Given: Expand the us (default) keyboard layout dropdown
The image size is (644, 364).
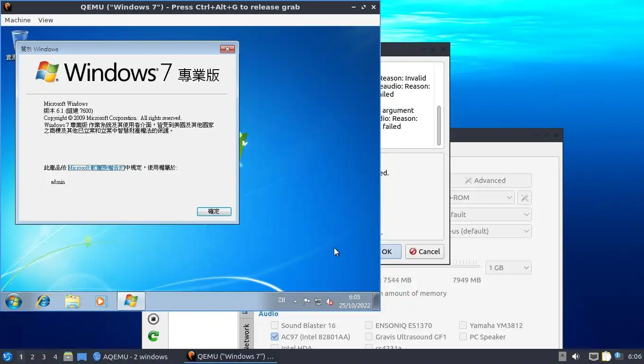Looking at the screenshot, I should (491, 231).
